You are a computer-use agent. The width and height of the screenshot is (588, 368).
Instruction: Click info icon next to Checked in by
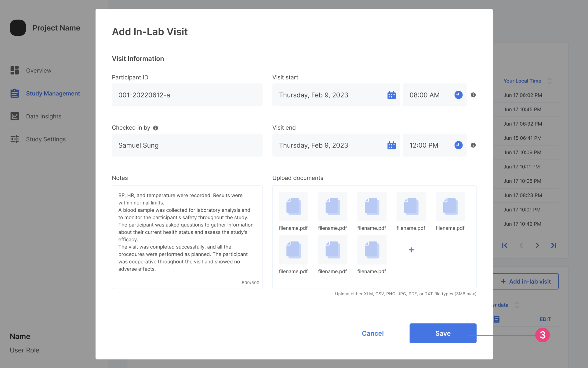[155, 128]
